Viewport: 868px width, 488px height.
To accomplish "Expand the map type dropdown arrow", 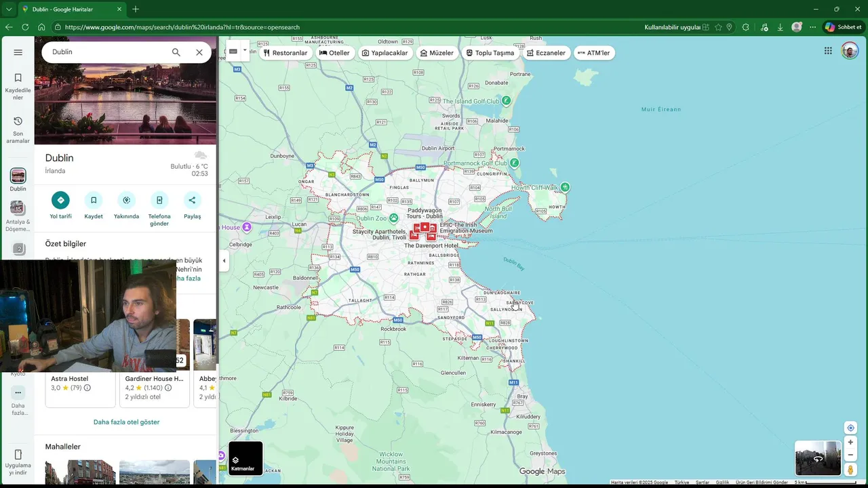I will pyautogui.click(x=245, y=50).
